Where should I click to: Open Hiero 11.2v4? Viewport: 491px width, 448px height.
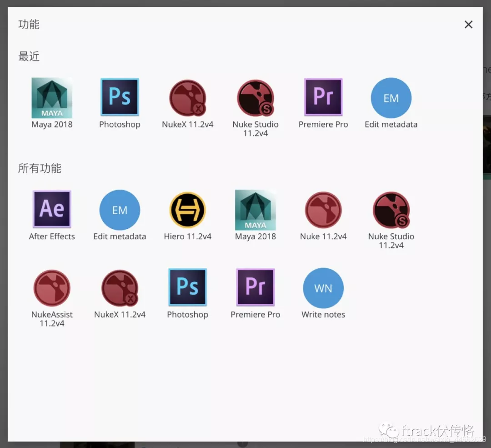(187, 209)
